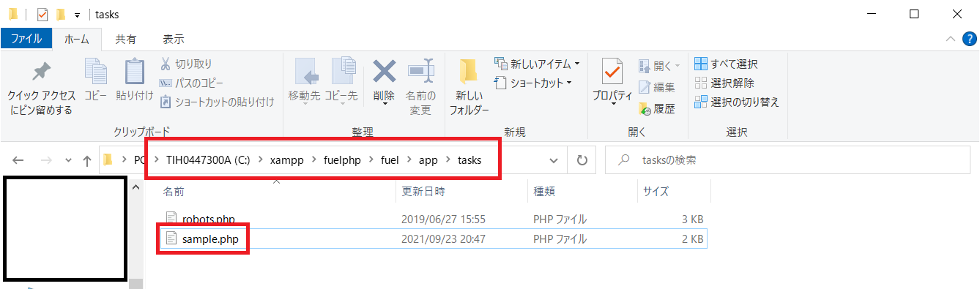The image size is (980, 289).
Task: Refresh the tasks folder view
Action: pyautogui.click(x=582, y=160)
